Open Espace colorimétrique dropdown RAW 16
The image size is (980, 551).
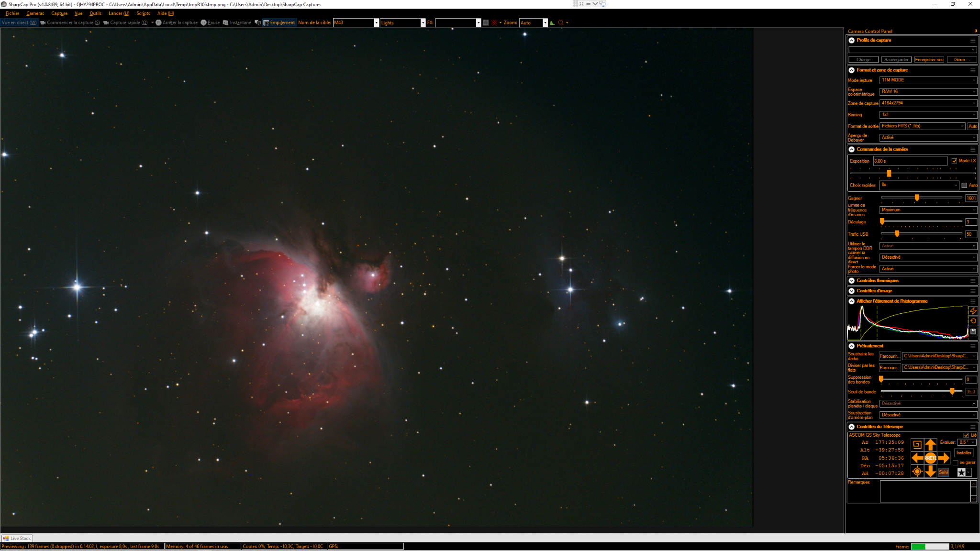click(928, 91)
